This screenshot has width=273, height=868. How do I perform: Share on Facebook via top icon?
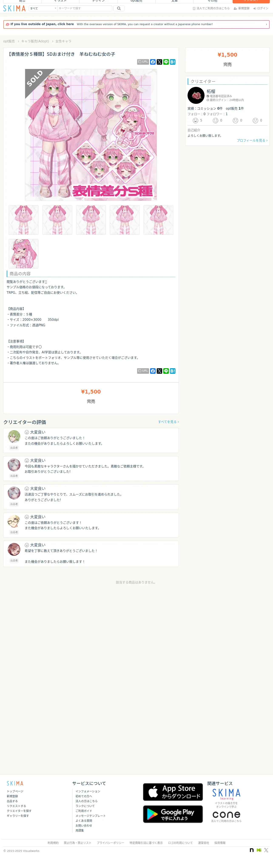click(153, 62)
